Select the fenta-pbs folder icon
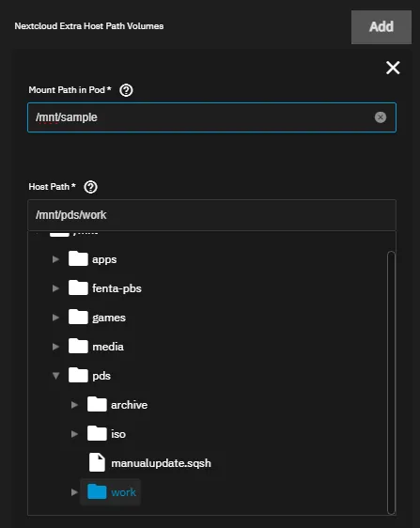 [78, 287]
